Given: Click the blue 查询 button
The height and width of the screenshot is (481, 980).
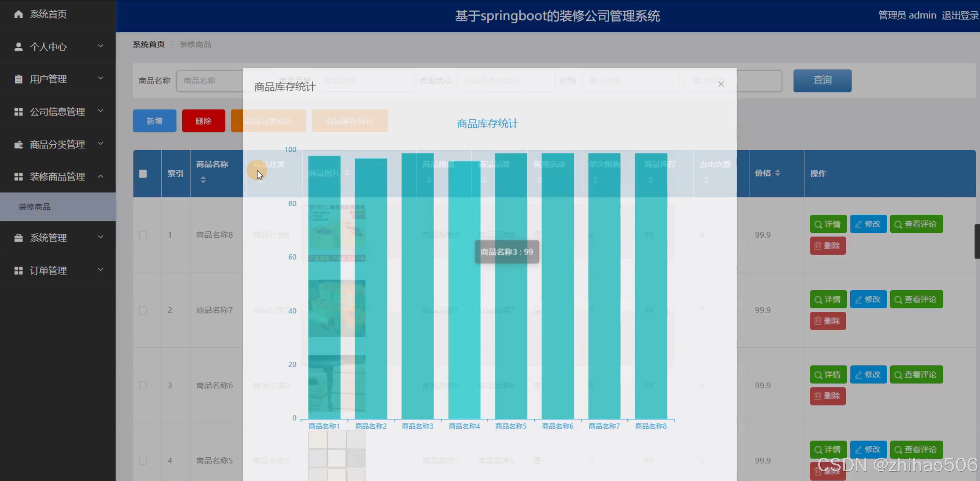Looking at the screenshot, I should click(822, 80).
